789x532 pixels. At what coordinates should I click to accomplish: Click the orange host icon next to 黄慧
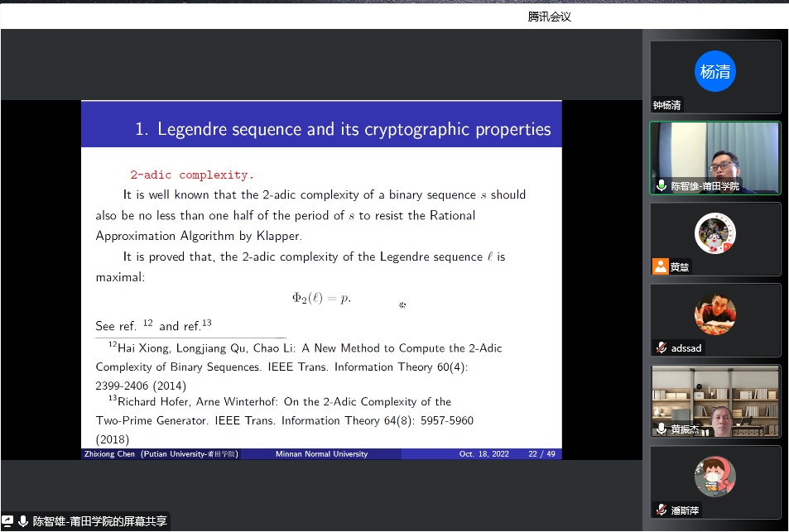661,266
